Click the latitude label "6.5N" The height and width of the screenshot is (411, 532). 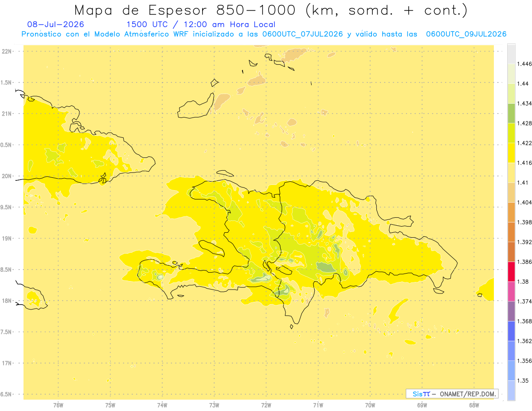(x=6, y=394)
